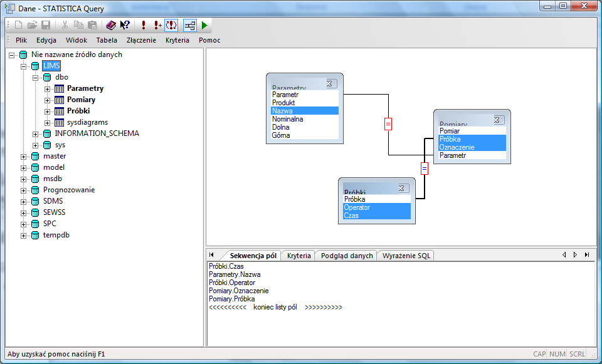Click the New query toolbar icon
This screenshot has width=602, height=364.
click(x=18, y=25)
